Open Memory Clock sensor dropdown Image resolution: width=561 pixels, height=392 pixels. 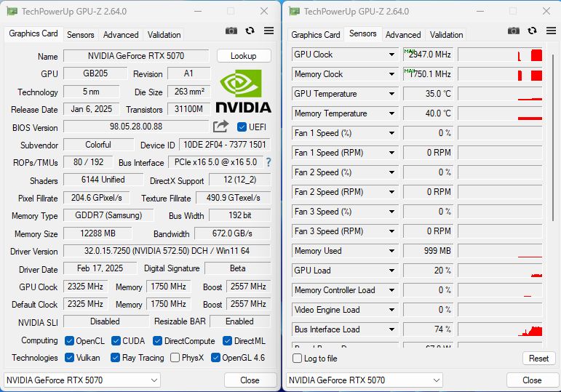pos(391,74)
